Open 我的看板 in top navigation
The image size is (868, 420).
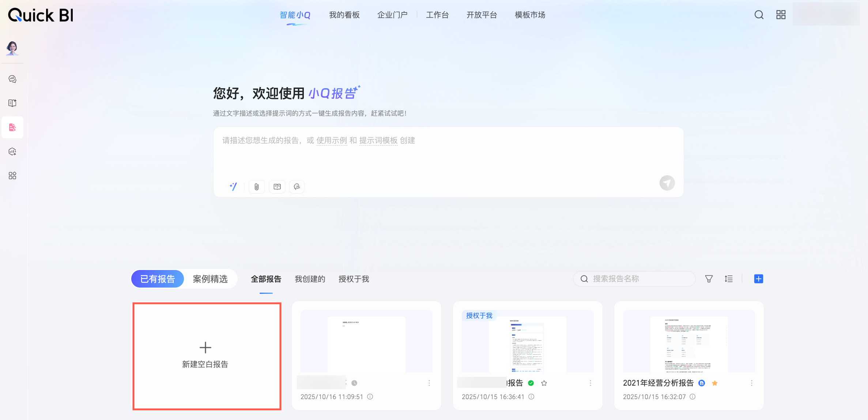(x=344, y=15)
